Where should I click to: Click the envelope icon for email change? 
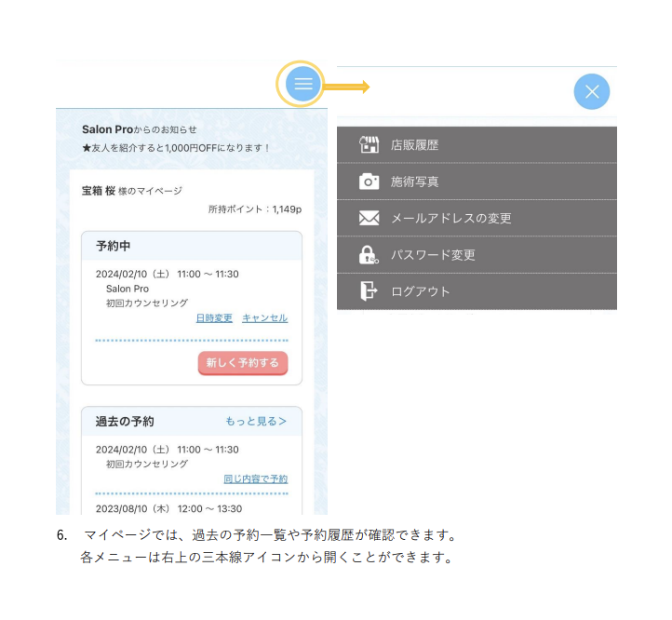tap(369, 218)
